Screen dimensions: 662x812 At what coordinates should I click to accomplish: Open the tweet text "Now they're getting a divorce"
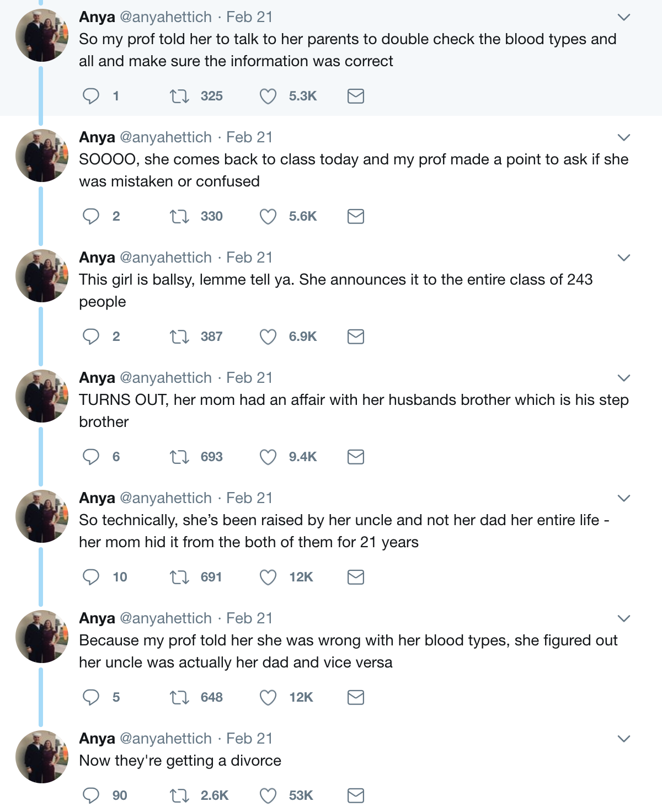point(180,761)
